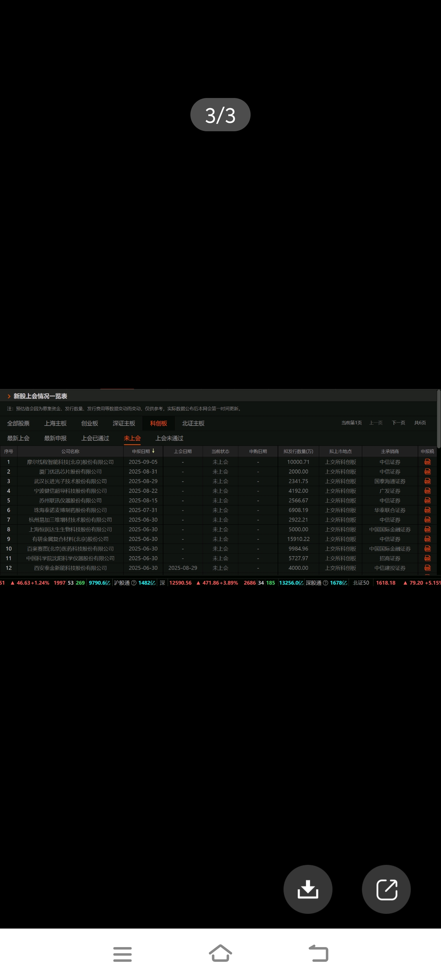Click 公司名称 column header
The height and width of the screenshot is (980, 441).
click(x=70, y=451)
